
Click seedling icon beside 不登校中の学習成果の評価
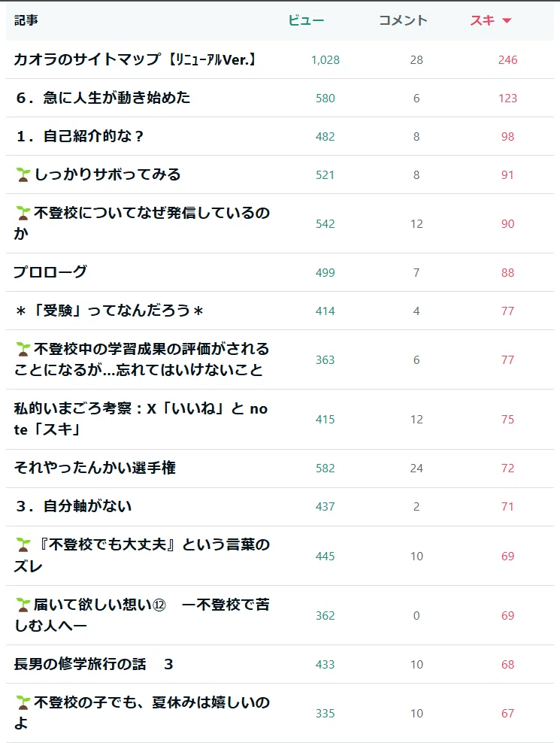pyautogui.click(x=23, y=349)
